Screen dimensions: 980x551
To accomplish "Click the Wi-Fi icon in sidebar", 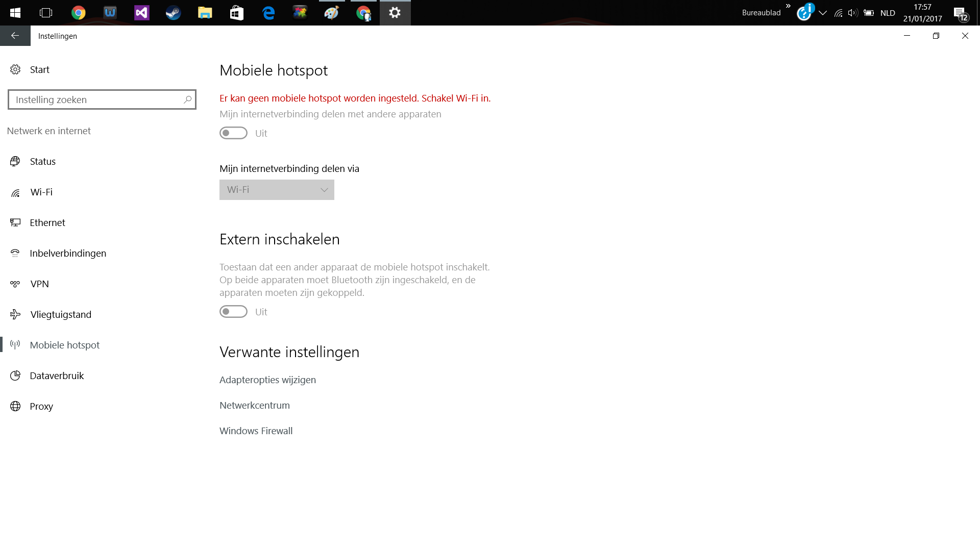I will [x=15, y=192].
